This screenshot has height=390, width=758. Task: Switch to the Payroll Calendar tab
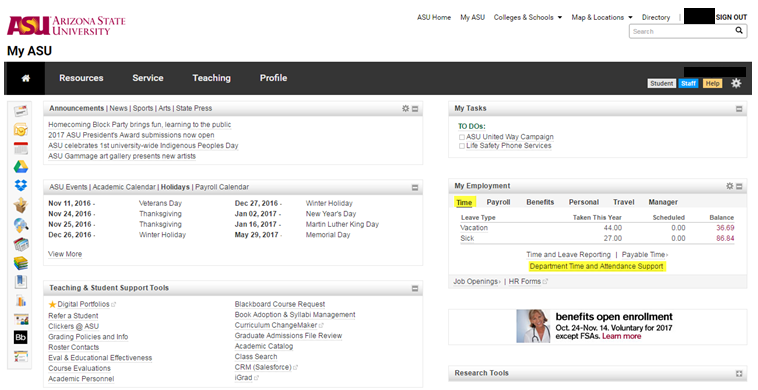click(x=222, y=187)
